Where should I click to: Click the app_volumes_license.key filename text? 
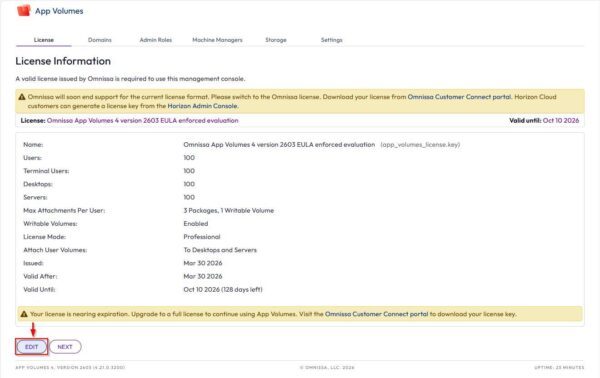(x=420, y=145)
